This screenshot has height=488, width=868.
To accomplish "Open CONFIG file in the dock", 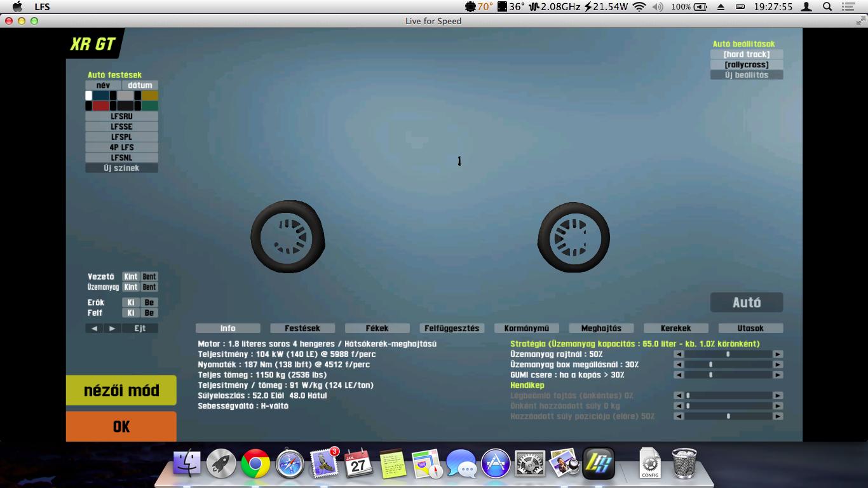I will click(650, 463).
